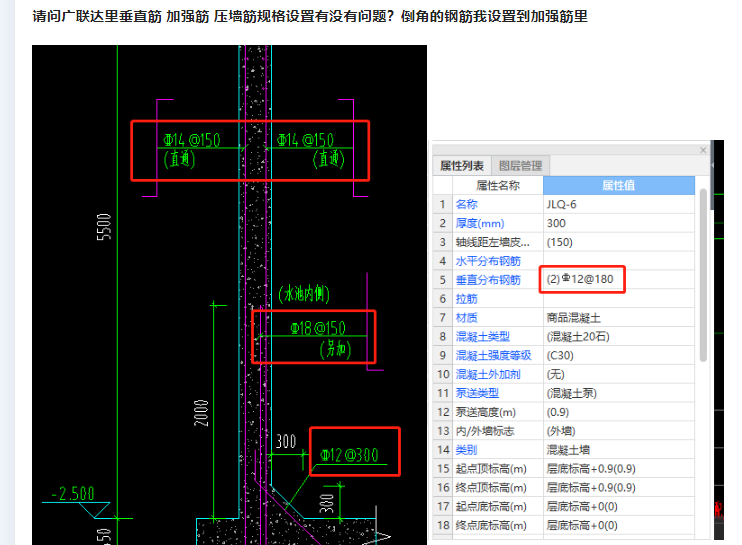Click the 材质 property name
The height and width of the screenshot is (545, 742).
(467, 318)
